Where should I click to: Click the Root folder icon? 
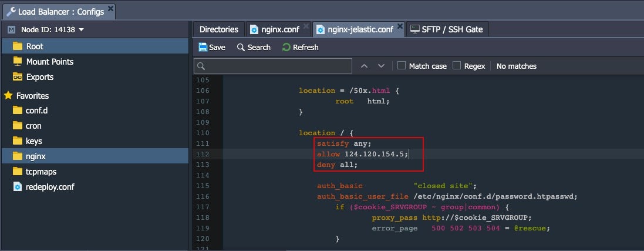tap(17, 46)
